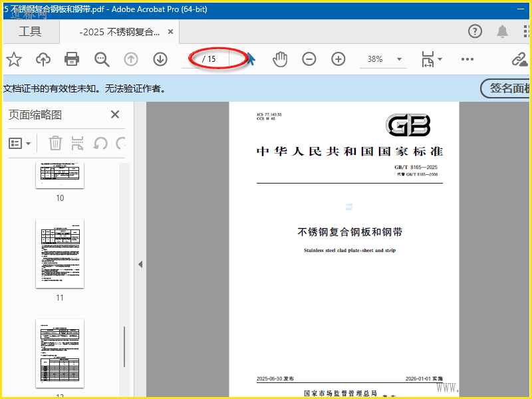Screen dimensions: 532x399
Task: Zoom in with plus button
Action: click(338, 59)
